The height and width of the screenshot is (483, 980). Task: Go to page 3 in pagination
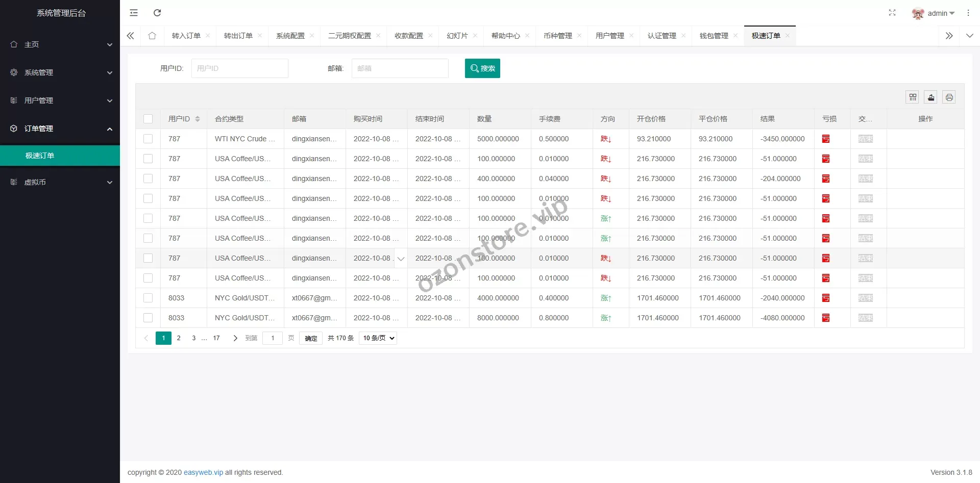193,338
